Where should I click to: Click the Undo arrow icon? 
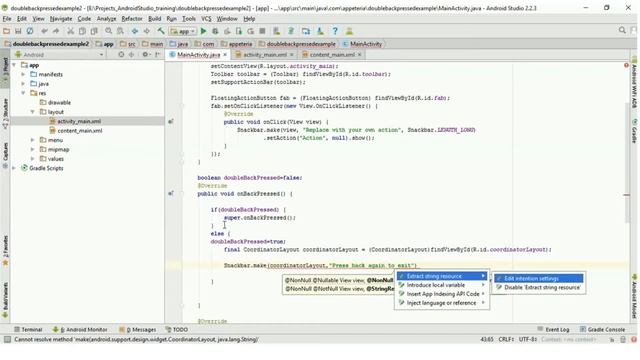(x=44, y=31)
